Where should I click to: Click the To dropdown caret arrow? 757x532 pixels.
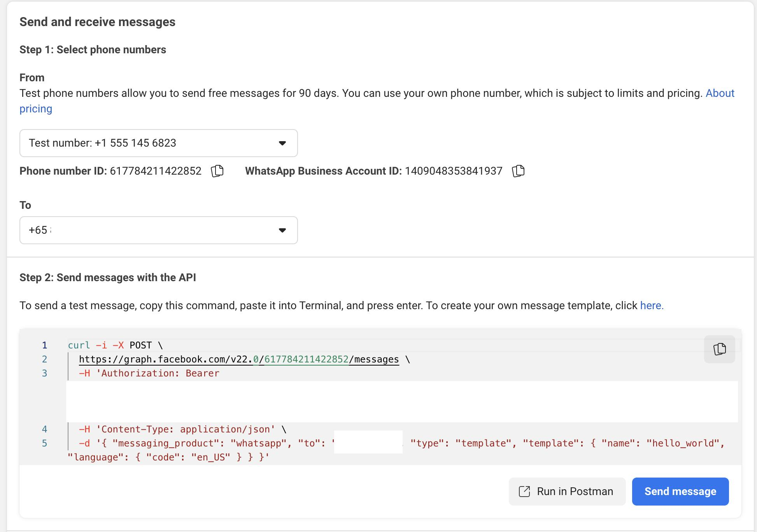[282, 231]
